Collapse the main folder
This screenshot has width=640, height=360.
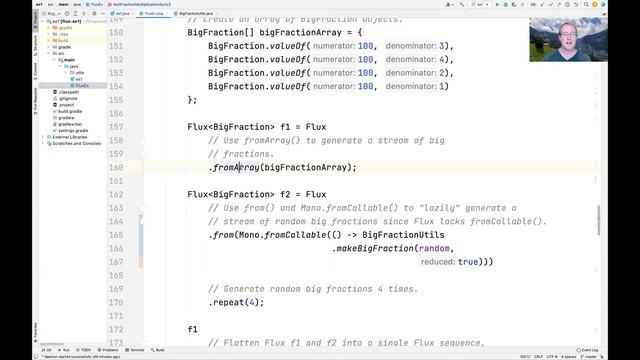(x=54, y=60)
